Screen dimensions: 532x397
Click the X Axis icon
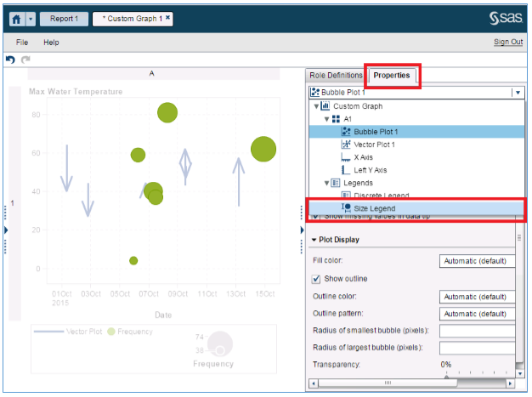(346, 157)
